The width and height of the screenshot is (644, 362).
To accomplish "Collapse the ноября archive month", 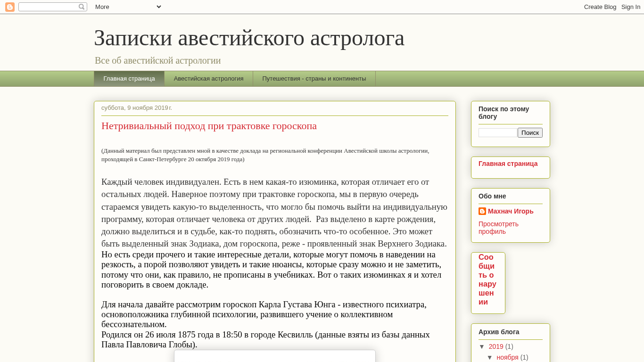I will (x=490, y=357).
